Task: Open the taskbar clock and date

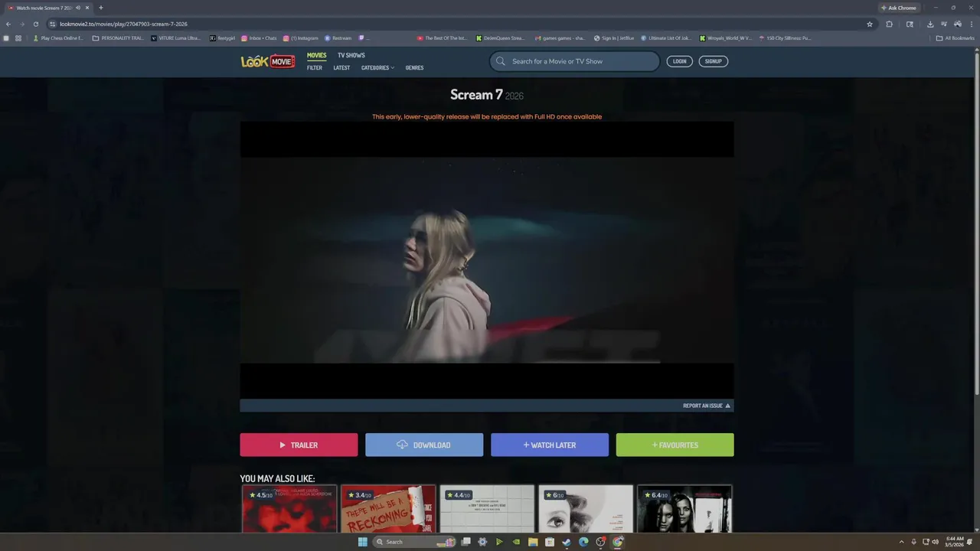Action: (955, 542)
